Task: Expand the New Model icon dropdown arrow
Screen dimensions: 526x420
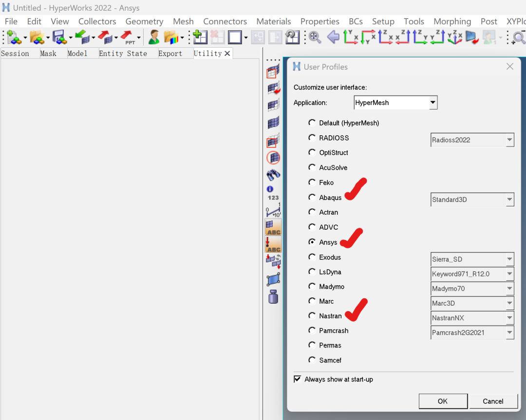Action: (x=25, y=37)
